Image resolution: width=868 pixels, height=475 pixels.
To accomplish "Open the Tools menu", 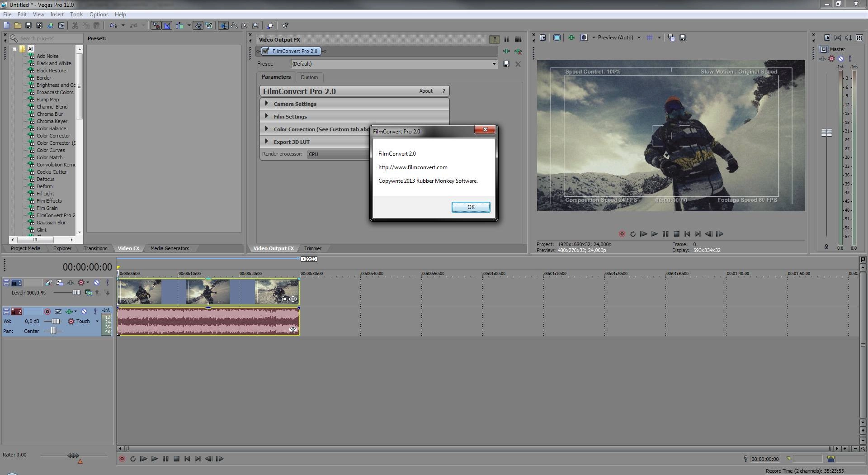I will 76,14.
